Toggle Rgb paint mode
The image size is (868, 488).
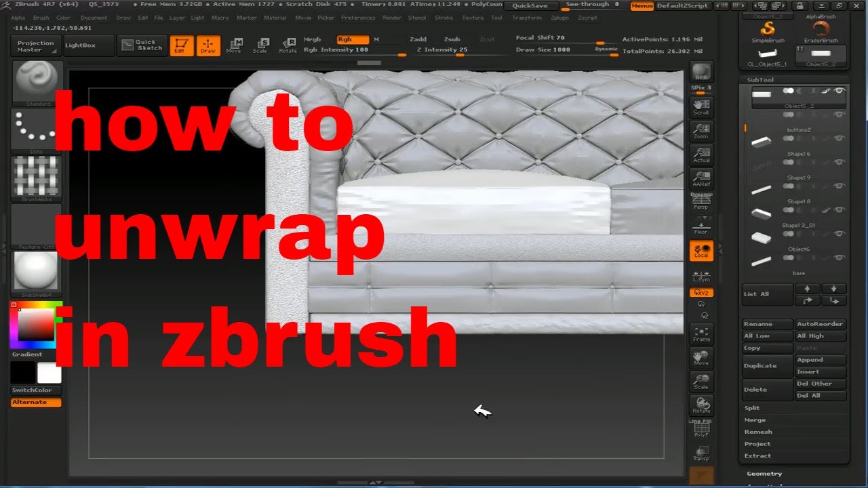coord(353,39)
